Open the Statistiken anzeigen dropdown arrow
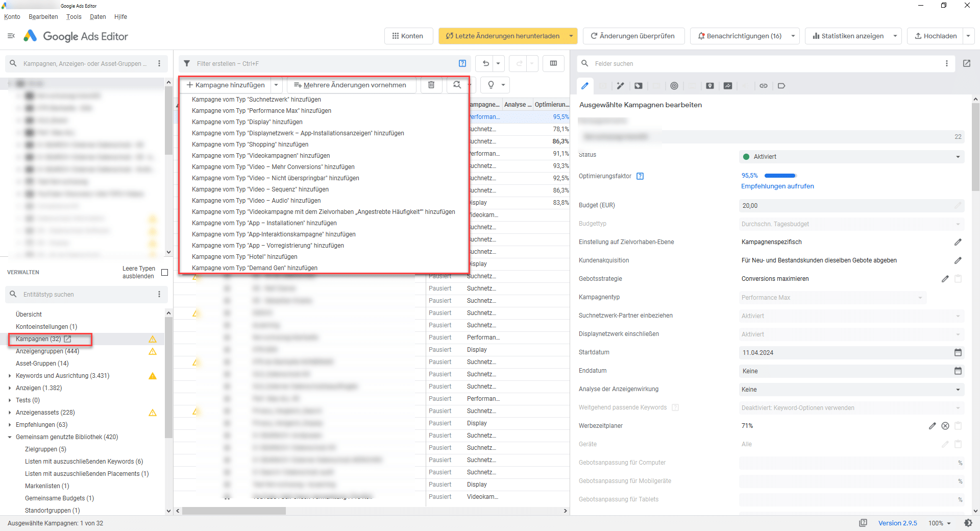The height and width of the screenshot is (531, 980). 895,36
